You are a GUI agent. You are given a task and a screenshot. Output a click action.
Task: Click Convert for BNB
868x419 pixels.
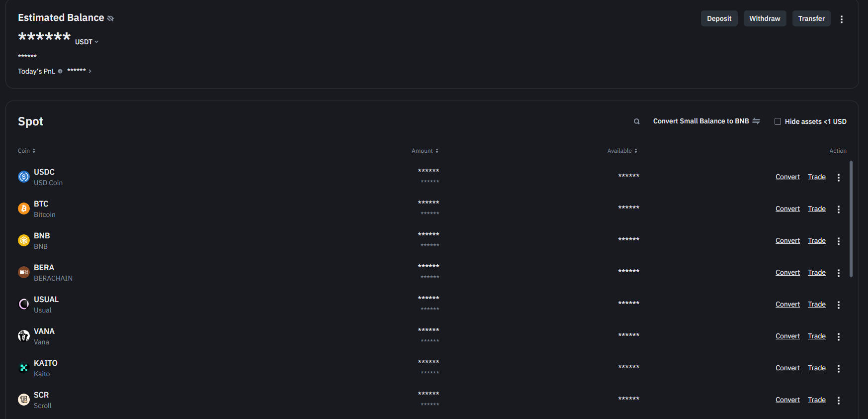click(x=787, y=240)
